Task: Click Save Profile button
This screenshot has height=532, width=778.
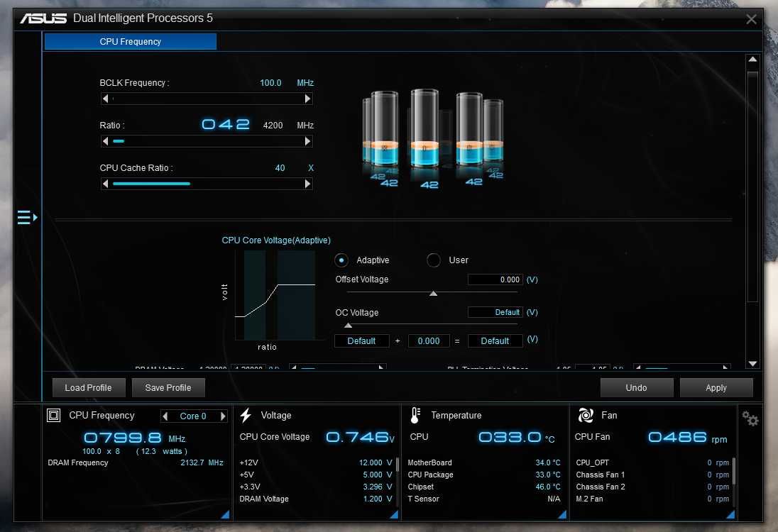Action: [168, 388]
